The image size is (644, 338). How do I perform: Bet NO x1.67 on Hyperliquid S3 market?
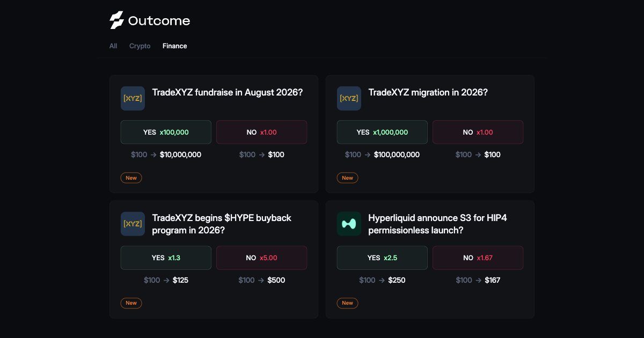pos(478,258)
